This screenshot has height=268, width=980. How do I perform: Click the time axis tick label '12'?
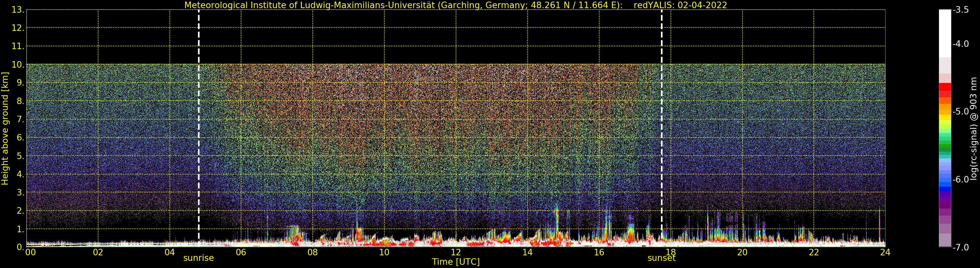click(x=456, y=252)
